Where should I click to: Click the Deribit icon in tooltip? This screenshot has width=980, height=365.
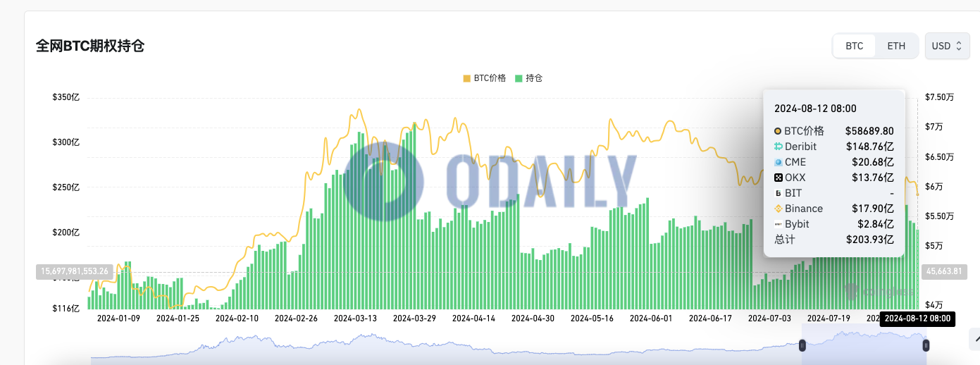pyautogui.click(x=778, y=147)
